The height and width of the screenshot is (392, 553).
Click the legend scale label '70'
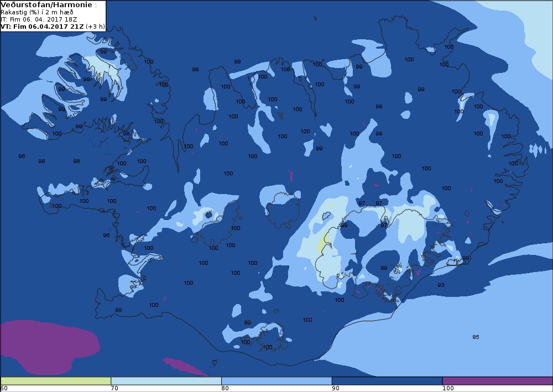114,389
